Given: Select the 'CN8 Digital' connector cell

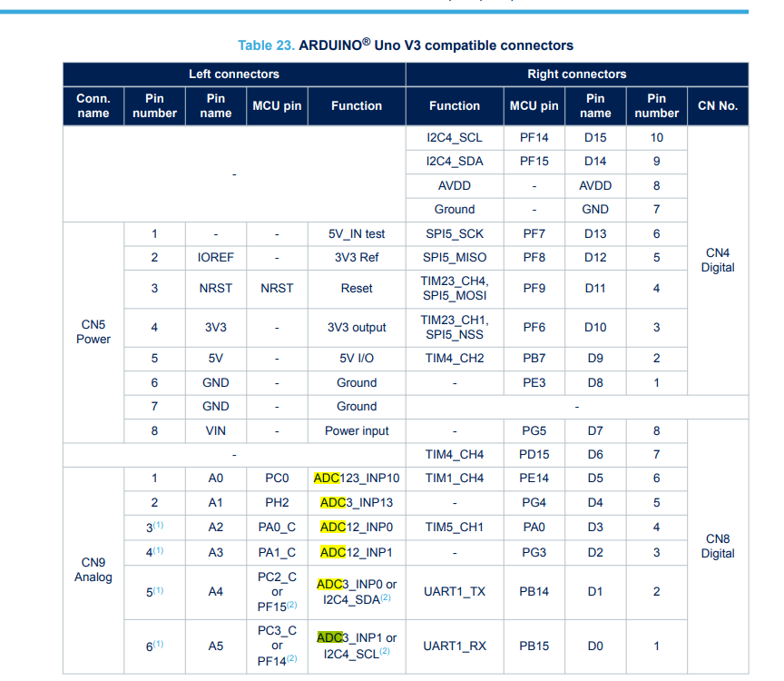Looking at the screenshot, I should point(718,546).
